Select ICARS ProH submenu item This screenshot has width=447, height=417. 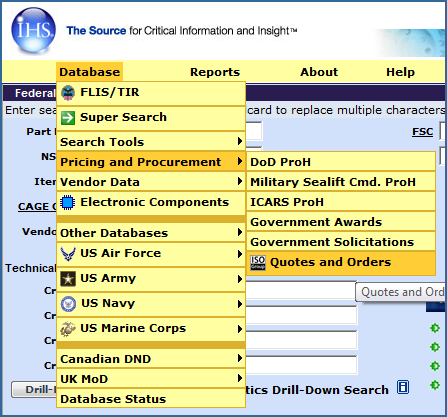pos(341,202)
